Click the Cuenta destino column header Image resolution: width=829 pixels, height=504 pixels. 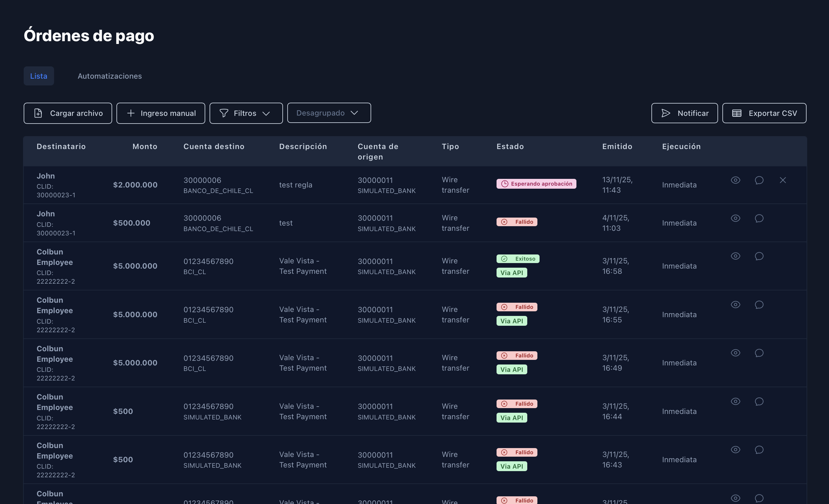pos(214,146)
